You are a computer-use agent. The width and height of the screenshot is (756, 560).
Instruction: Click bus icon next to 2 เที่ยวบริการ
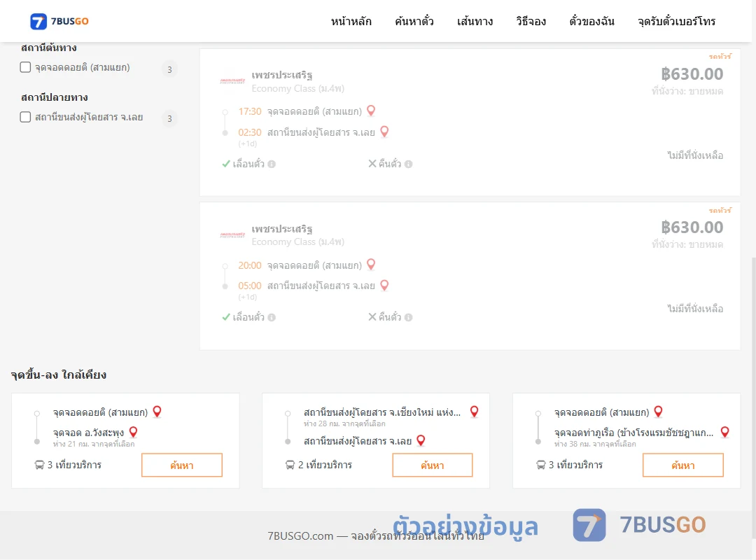290,465
